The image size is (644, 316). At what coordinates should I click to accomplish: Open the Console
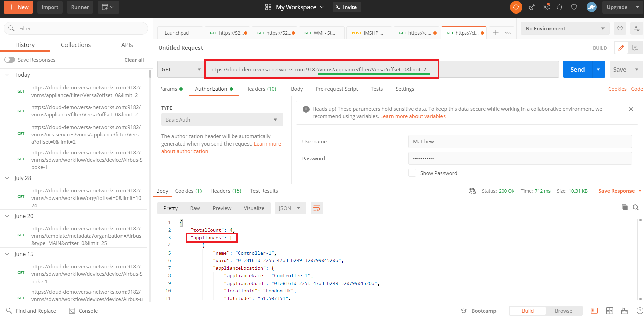(x=83, y=311)
